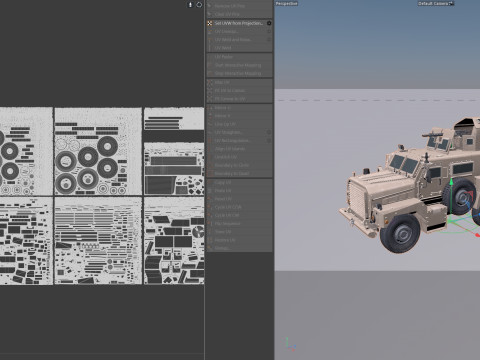Image resolution: width=480 pixels, height=360 pixels.
Task: Choose Line Up UV
Action: [x=240, y=124]
